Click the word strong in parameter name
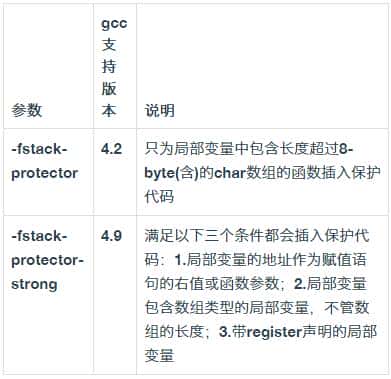Image resolution: width=391 pixels, height=379 pixels. point(34,284)
